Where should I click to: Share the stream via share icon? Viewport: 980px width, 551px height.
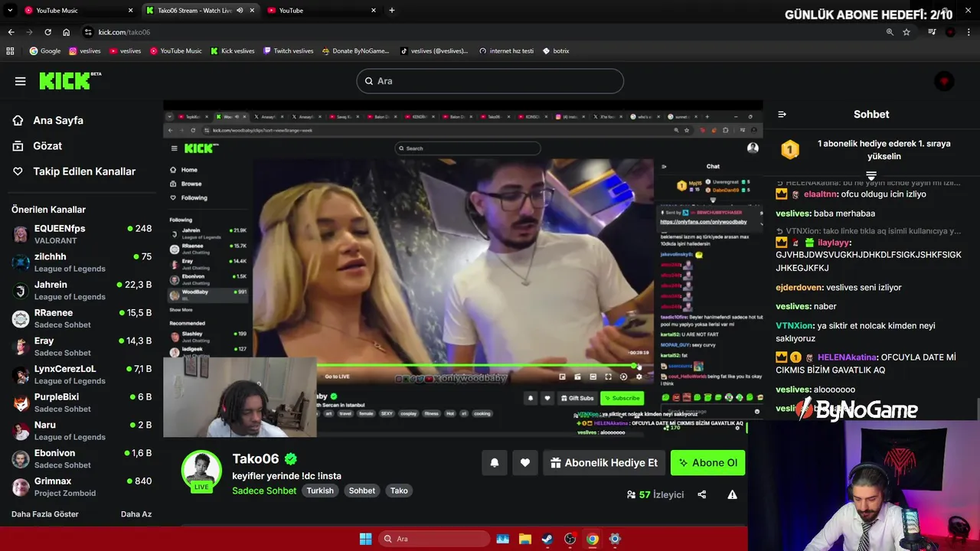[702, 494]
